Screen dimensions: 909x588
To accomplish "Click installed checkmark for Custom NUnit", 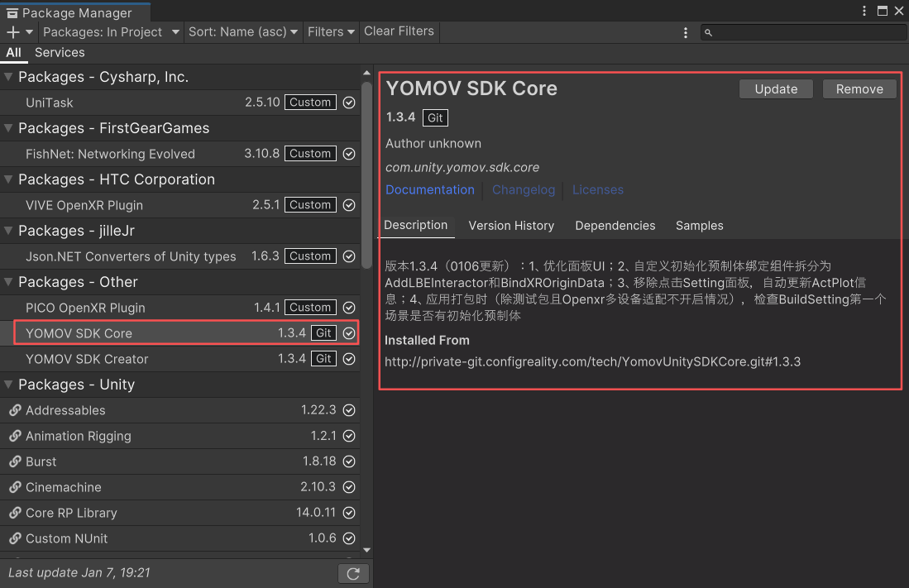I will pos(349,538).
